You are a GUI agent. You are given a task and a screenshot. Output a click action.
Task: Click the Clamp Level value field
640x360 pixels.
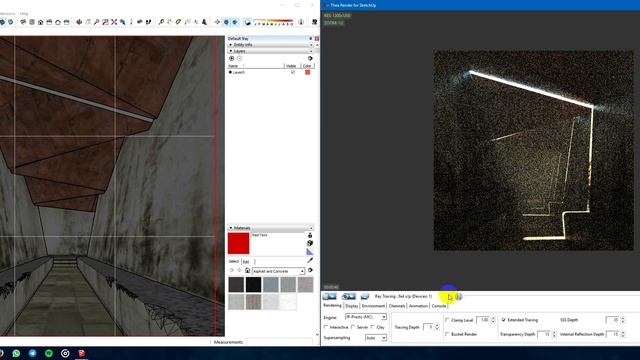point(484,320)
